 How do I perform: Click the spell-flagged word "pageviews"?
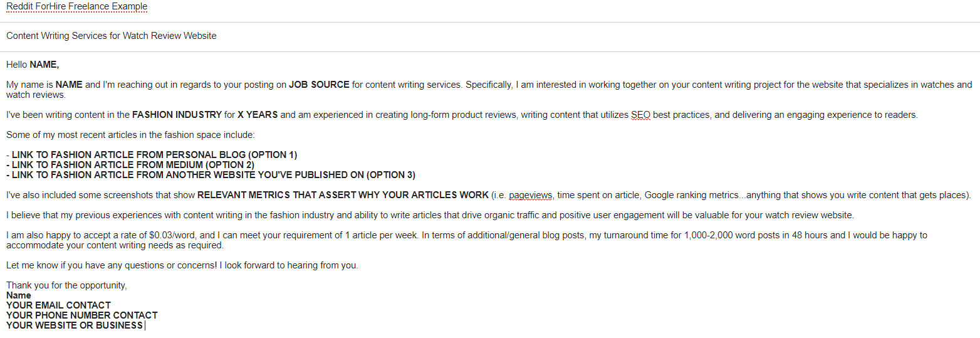click(x=531, y=195)
